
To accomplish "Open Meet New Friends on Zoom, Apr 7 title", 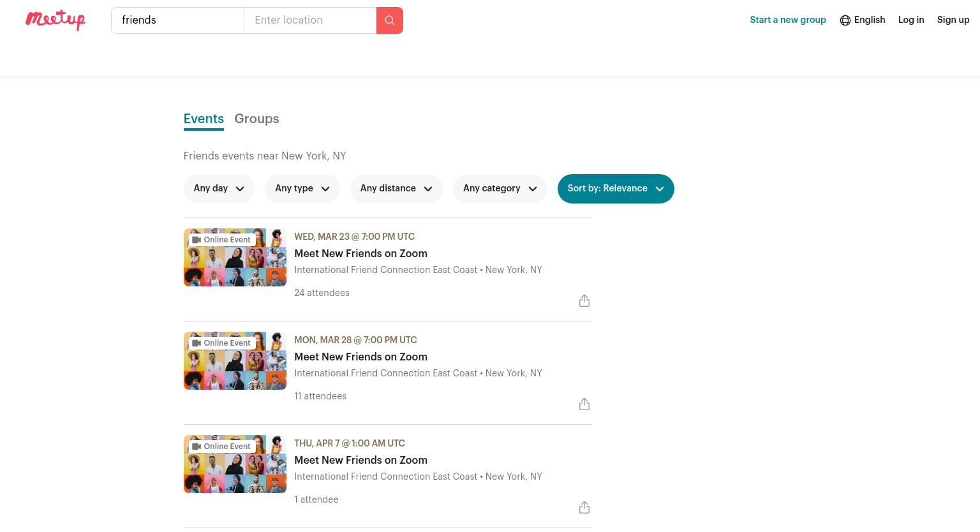I will click(x=360, y=460).
